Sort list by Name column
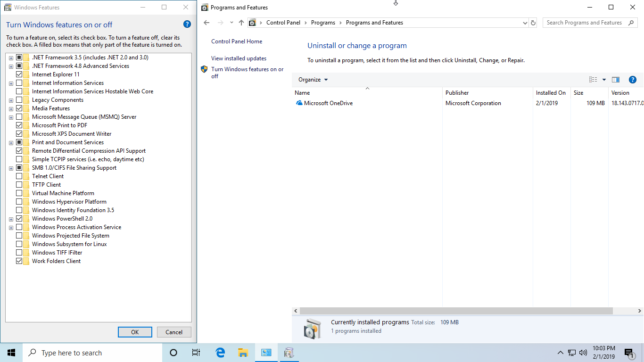This screenshot has height=362, width=644. [x=367, y=93]
